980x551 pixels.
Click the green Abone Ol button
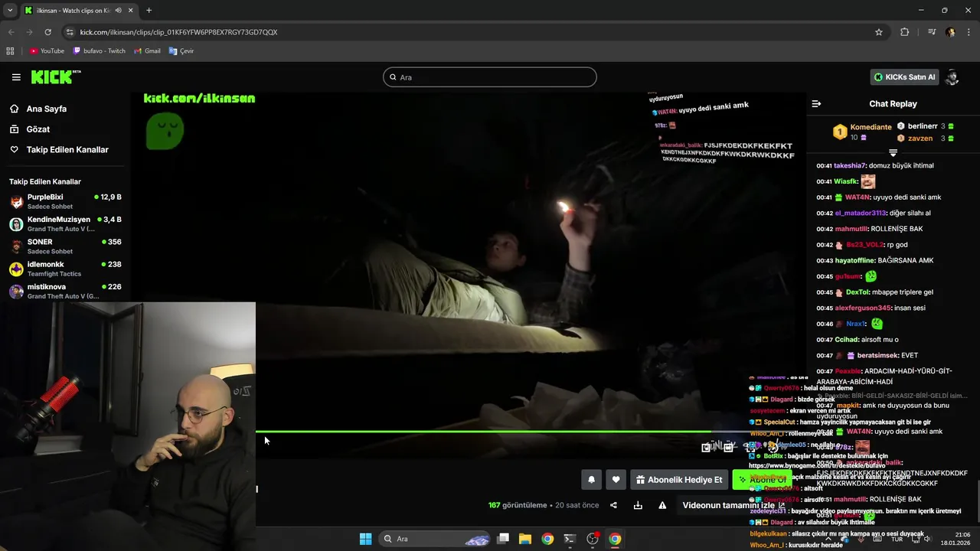(761, 480)
